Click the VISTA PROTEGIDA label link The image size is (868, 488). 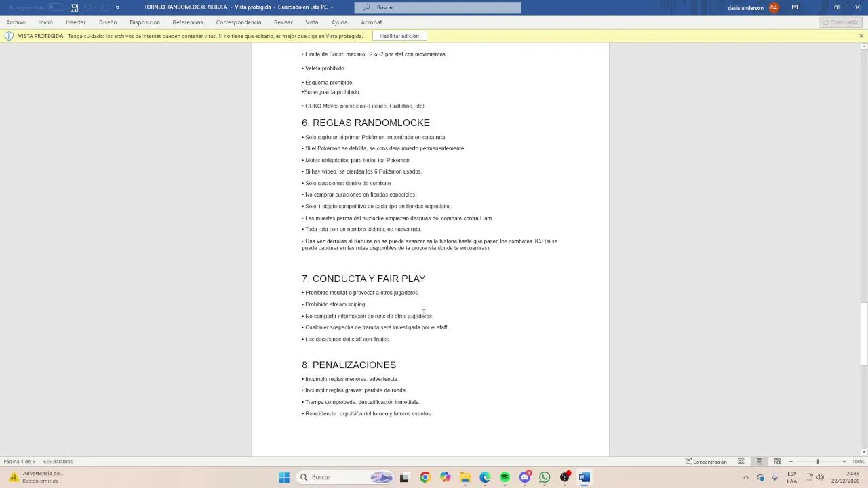tap(41, 36)
